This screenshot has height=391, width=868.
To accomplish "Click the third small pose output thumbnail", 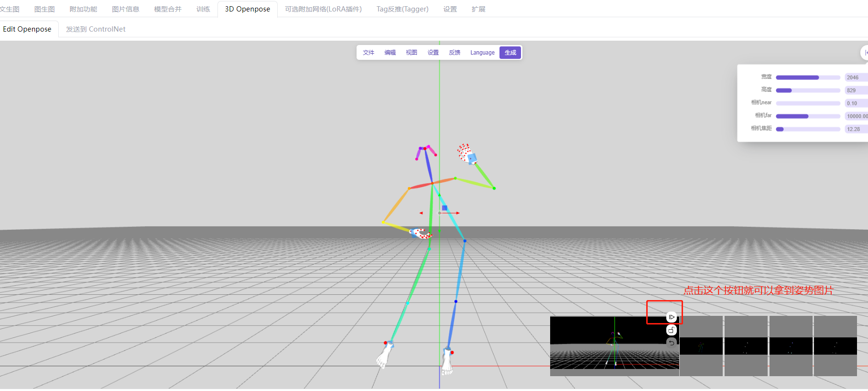I will 791,346.
